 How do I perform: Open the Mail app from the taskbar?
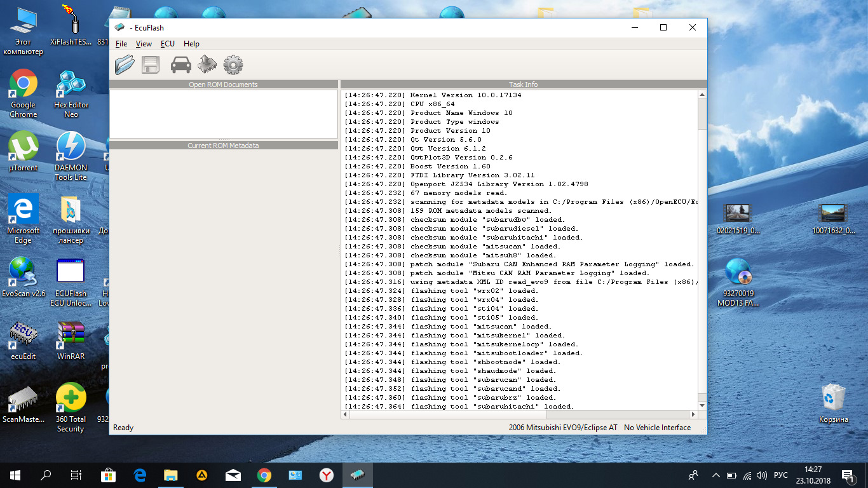tap(233, 475)
